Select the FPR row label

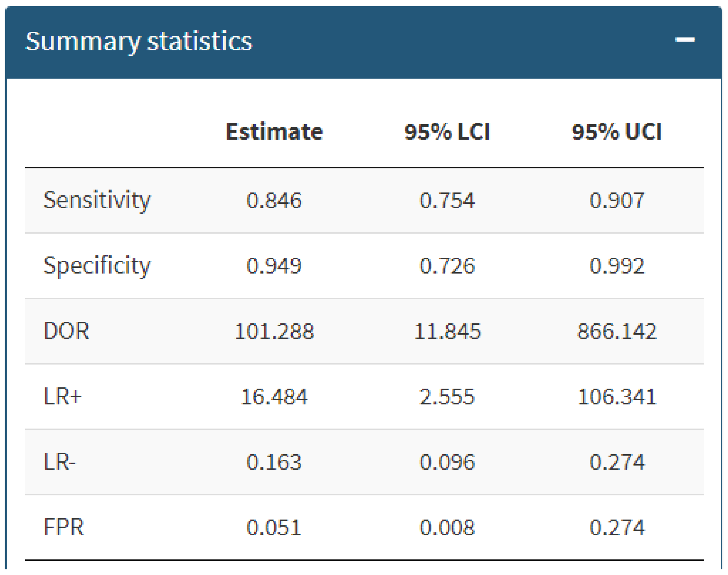coord(64,527)
